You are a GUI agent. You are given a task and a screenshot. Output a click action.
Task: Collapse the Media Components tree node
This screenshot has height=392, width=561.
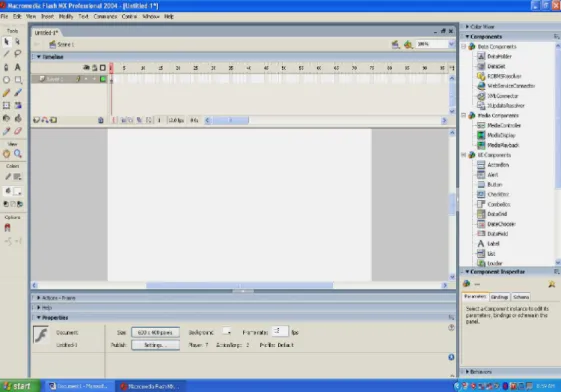coord(464,116)
